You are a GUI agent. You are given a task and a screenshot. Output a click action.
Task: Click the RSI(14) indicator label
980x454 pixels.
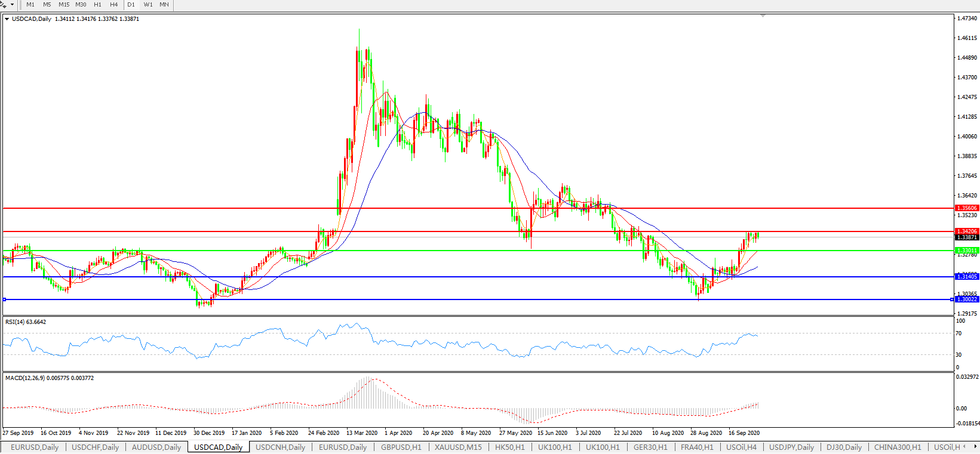click(x=26, y=322)
